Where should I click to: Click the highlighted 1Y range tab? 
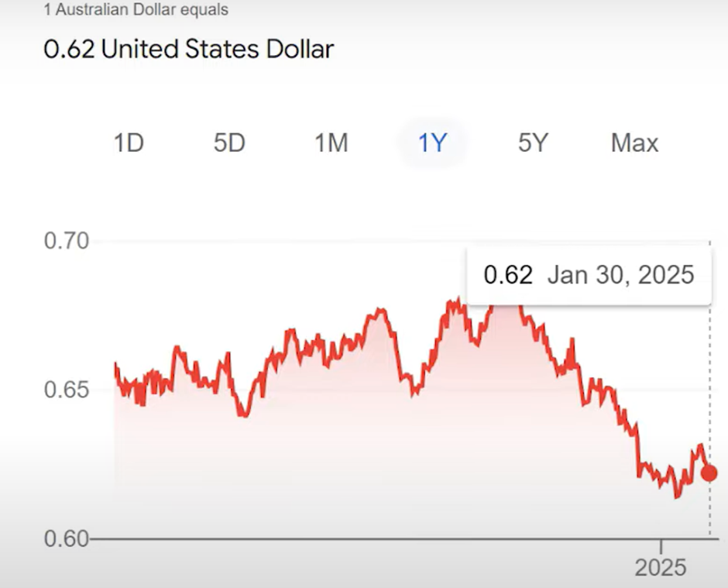(x=432, y=143)
